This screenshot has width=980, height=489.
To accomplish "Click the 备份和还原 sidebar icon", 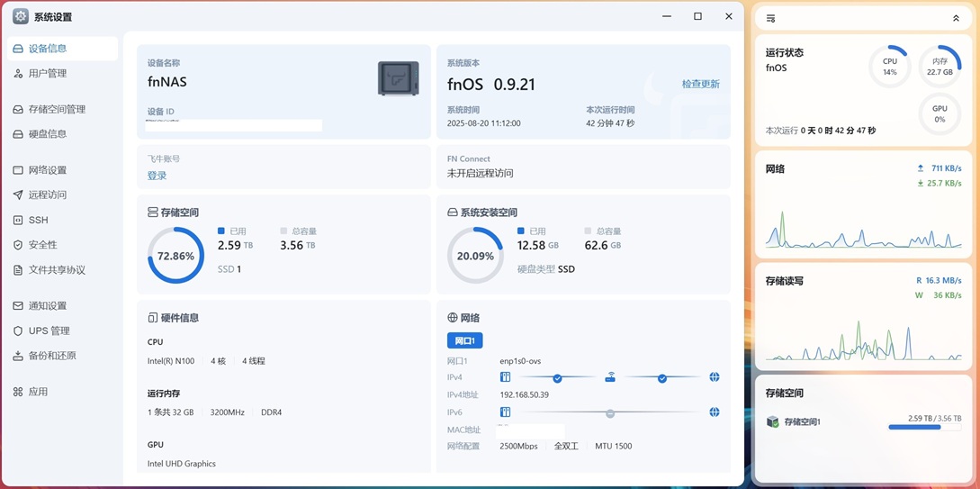I will point(17,356).
